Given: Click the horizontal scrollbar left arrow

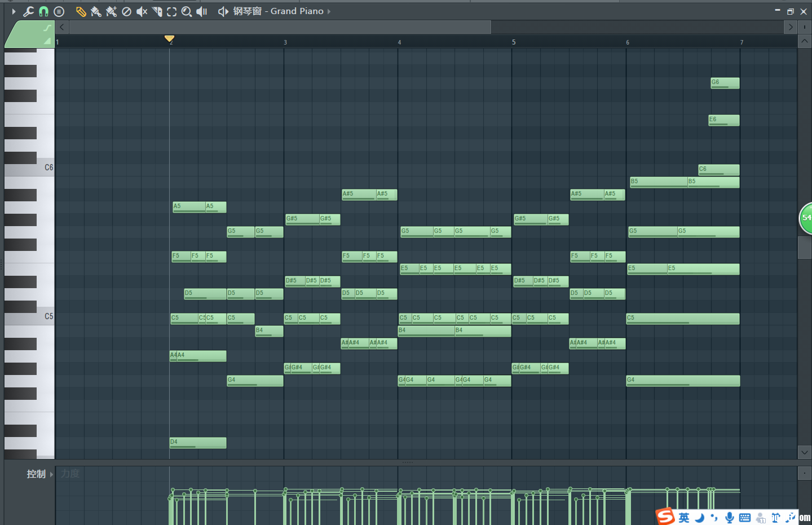Looking at the screenshot, I should point(62,27).
